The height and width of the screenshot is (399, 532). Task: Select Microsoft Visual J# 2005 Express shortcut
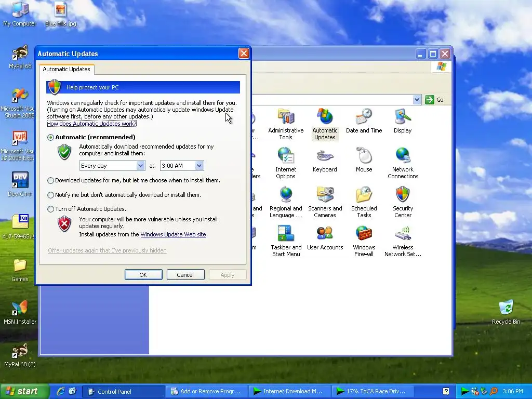(18, 146)
